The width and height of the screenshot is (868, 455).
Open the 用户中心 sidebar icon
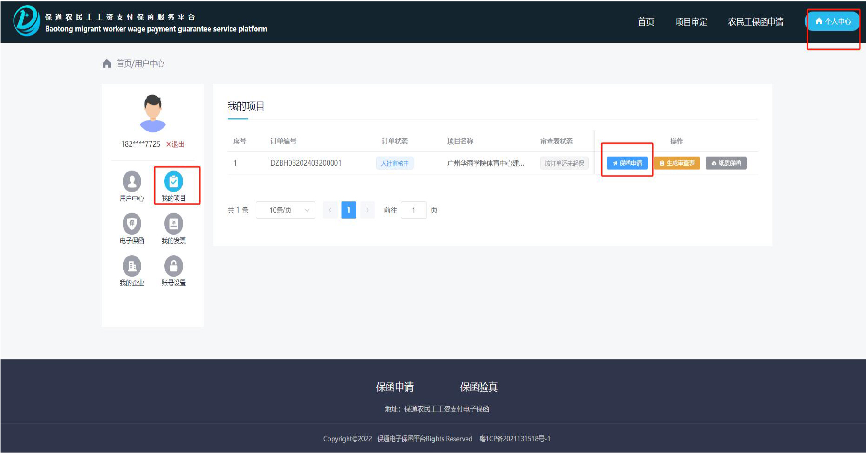coord(132,182)
